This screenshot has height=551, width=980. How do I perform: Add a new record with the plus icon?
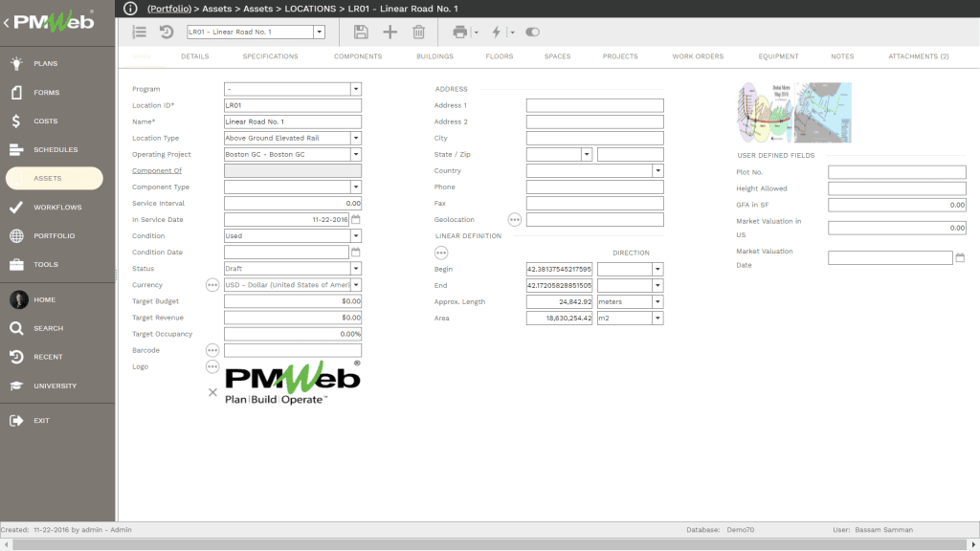pyautogui.click(x=390, y=32)
